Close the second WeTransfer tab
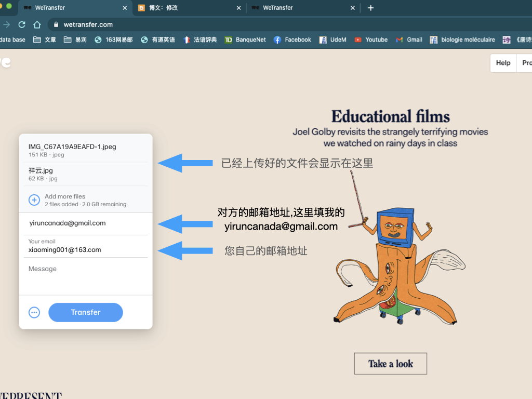The height and width of the screenshot is (399, 532). point(353,8)
